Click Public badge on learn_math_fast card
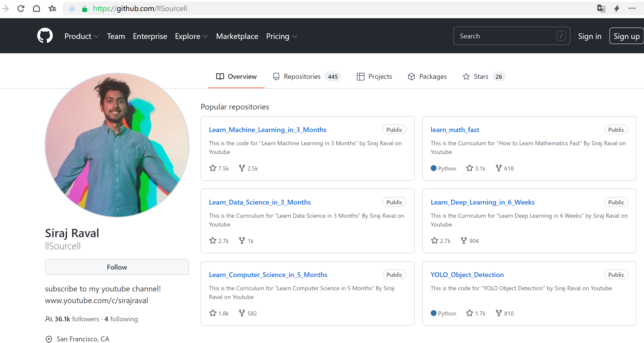This screenshot has height=343, width=644. (616, 130)
